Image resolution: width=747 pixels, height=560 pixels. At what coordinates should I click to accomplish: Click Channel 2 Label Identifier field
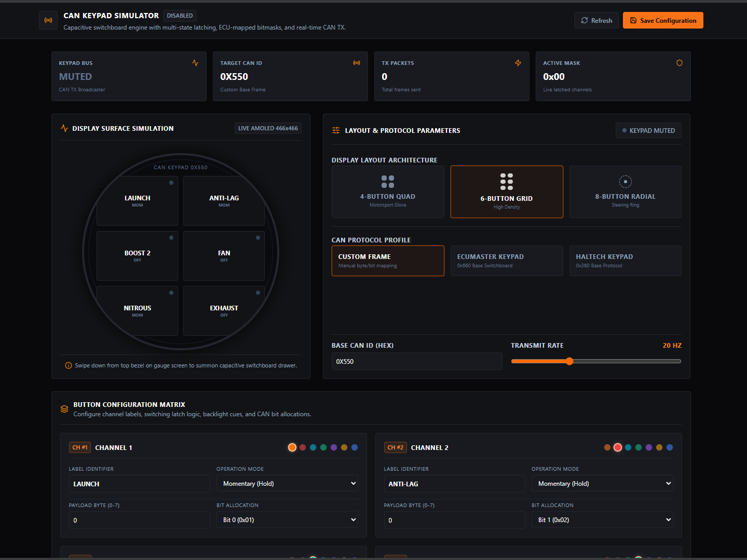pyautogui.click(x=455, y=484)
